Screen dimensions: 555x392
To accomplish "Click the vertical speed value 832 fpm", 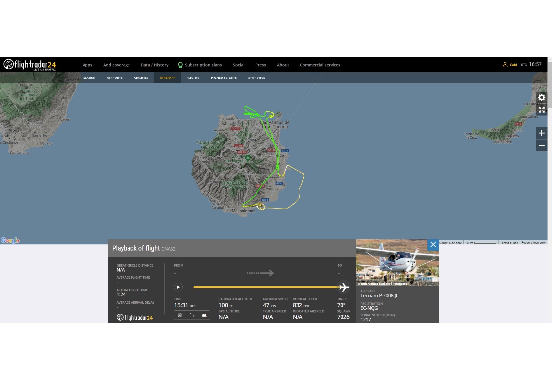I will point(301,305).
